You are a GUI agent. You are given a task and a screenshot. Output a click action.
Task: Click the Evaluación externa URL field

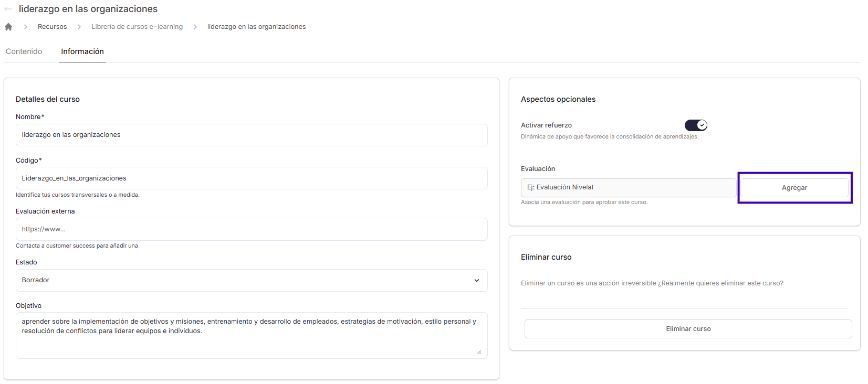point(252,229)
